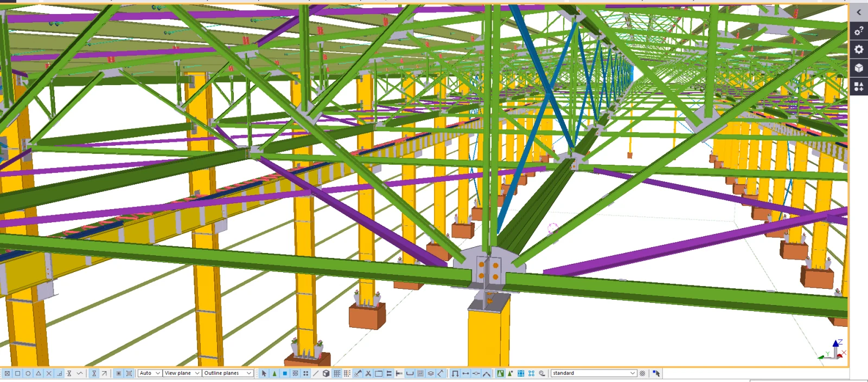Click the Select tasks clock icon
The width and height of the screenshot is (868, 382).
(542, 373)
